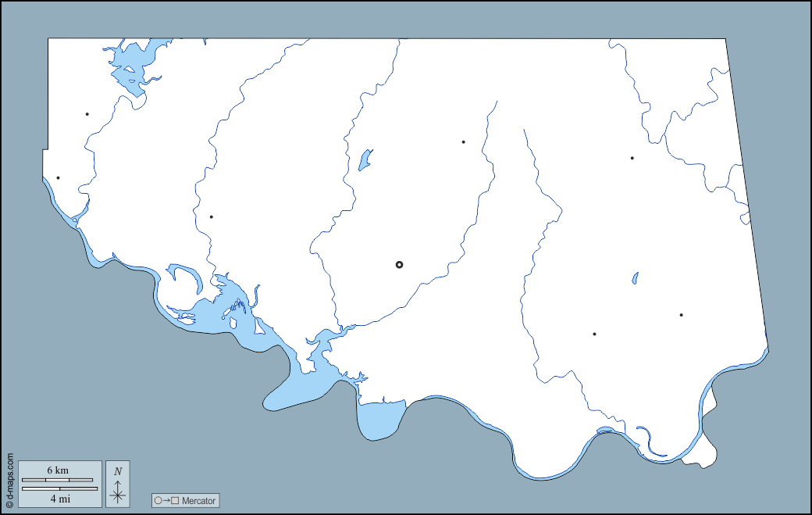Image resolution: width=812 pixels, height=515 pixels.
Task: Click the small elongated lake in the map's center
Action: (x=365, y=160)
